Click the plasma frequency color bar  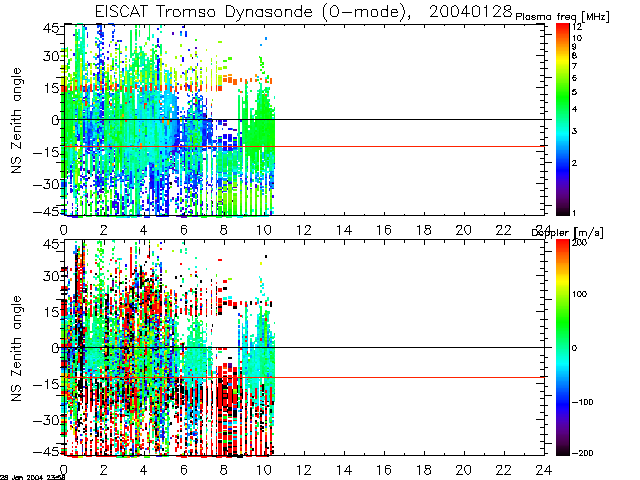tap(562, 119)
